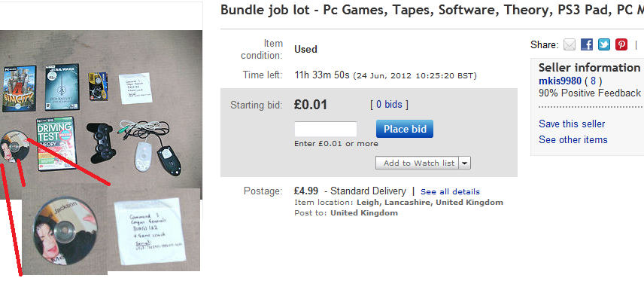
Task: Click Save this seller link
Action: tap(572, 124)
